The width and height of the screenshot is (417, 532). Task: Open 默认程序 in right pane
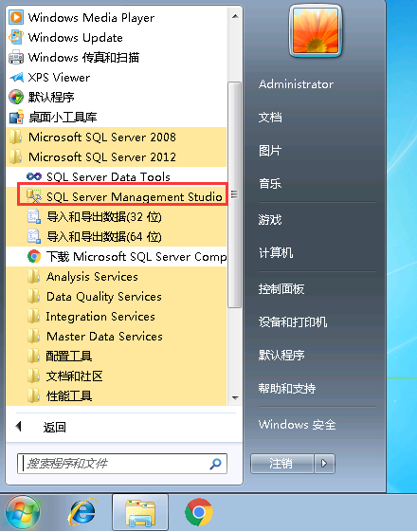[x=281, y=356]
